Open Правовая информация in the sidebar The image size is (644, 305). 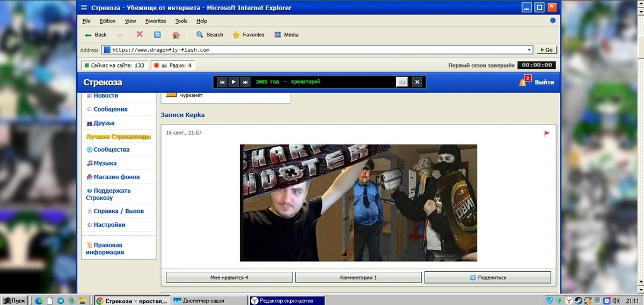click(105, 248)
